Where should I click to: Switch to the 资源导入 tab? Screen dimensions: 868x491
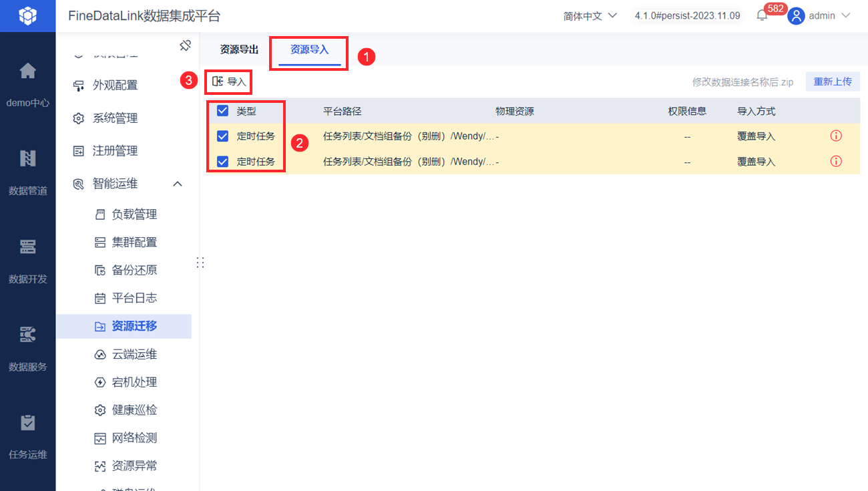310,50
